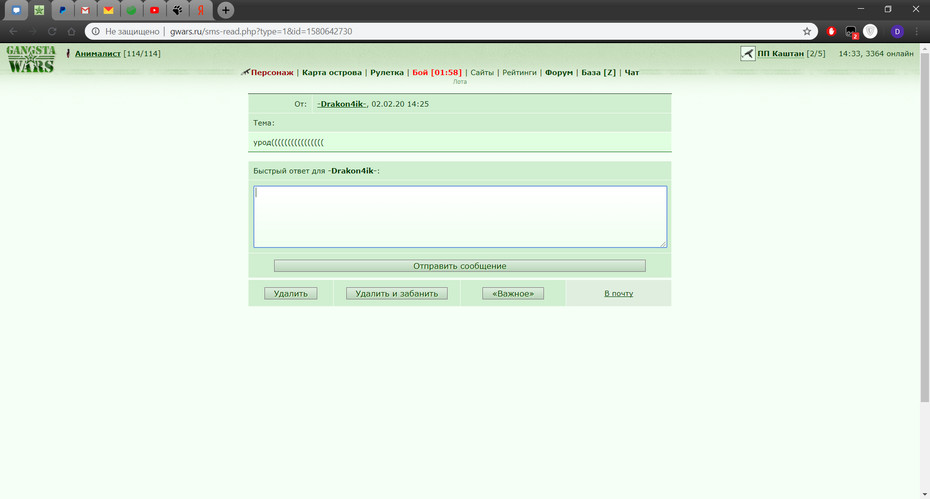930x499 pixels.
Task: Switch to the yellow envelope mail tab
Action: 109,10
